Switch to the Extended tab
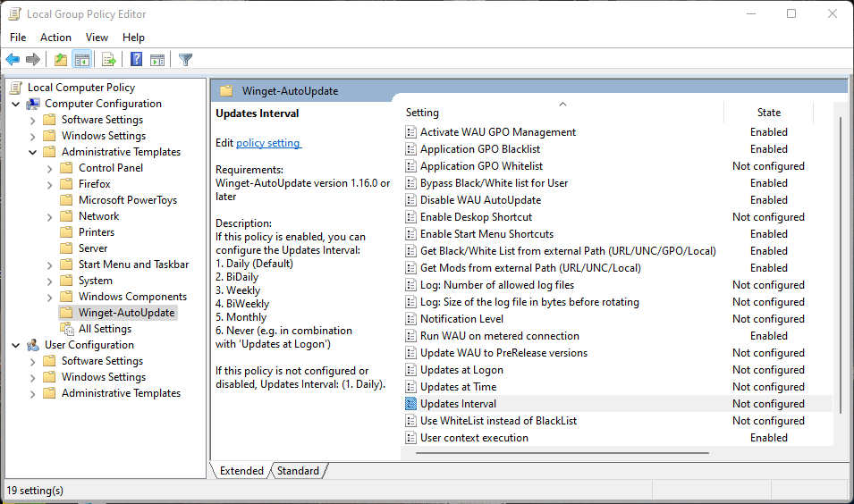 (241, 471)
